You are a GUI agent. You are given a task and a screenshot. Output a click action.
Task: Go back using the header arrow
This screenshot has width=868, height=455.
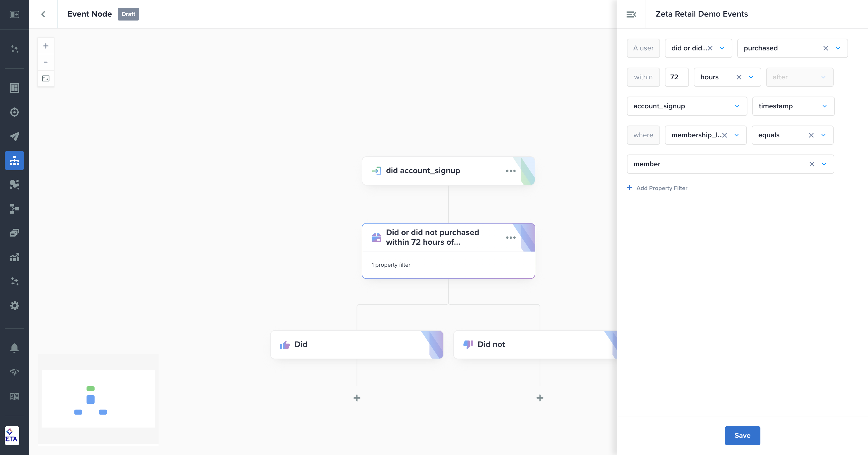pyautogui.click(x=43, y=14)
